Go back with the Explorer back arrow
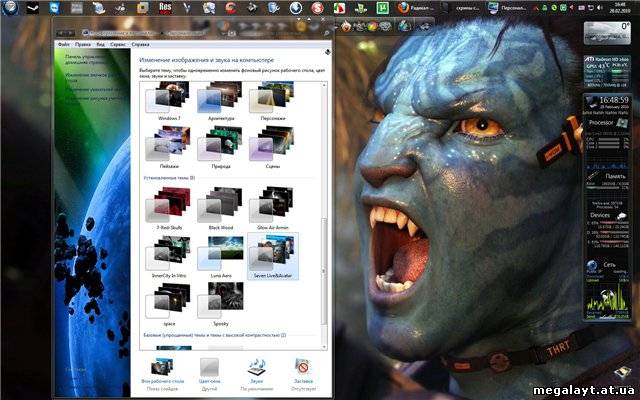The image size is (640, 400). (61, 33)
